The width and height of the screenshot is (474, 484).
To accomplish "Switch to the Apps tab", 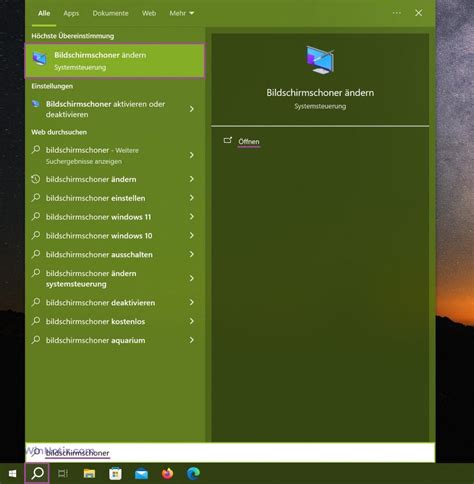I will (x=71, y=13).
